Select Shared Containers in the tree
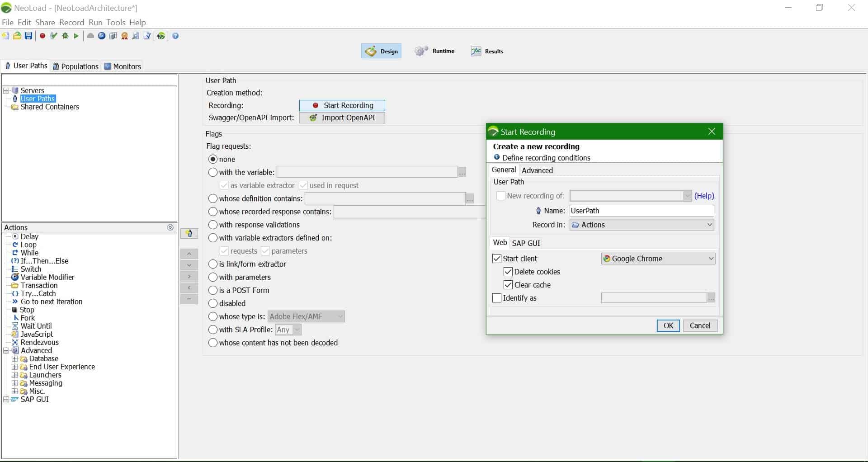Screen dimensions: 868x462 pyautogui.click(x=50, y=107)
